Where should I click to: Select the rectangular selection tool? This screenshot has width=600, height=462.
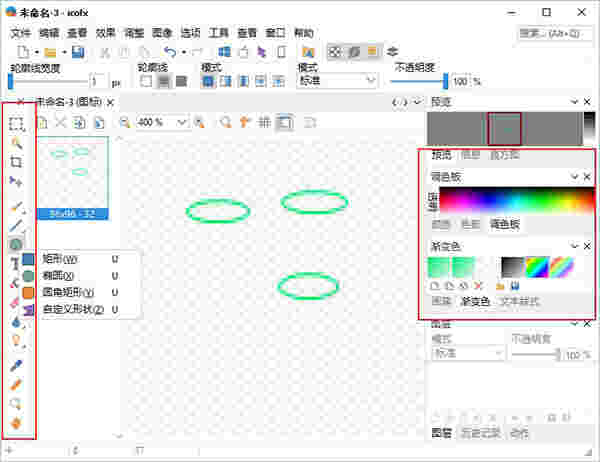click(x=16, y=124)
